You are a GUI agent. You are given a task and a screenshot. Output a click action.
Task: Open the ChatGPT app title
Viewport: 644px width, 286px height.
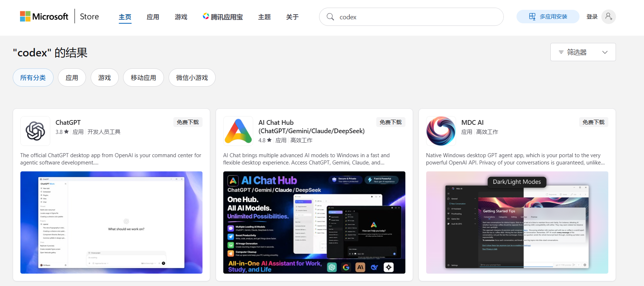point(68,123)
